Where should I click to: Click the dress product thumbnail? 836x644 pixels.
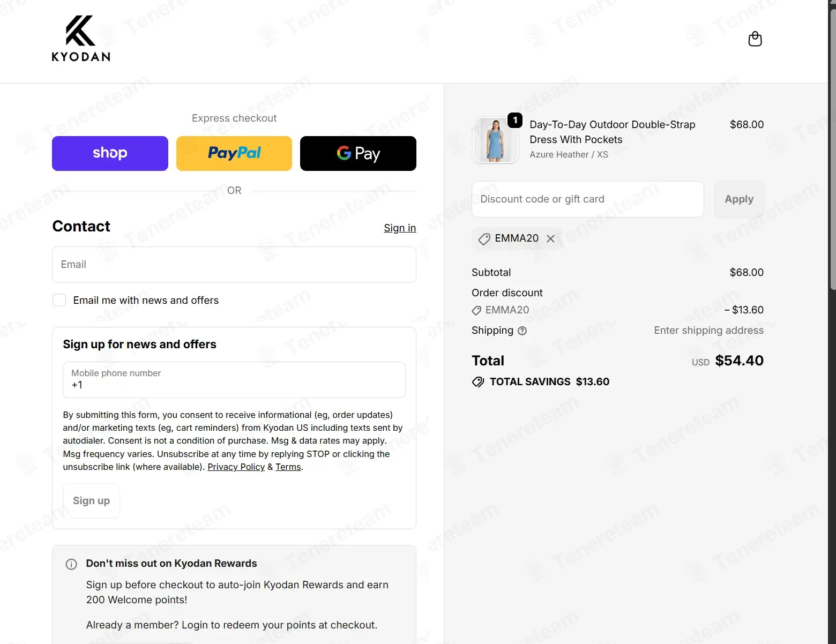(x=495, y=140)
